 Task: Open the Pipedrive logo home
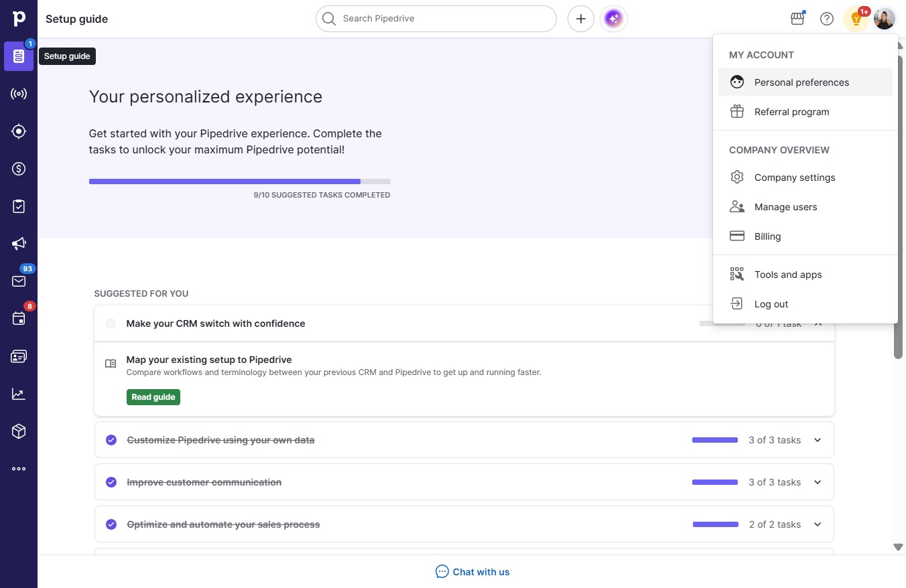point(19,18)
